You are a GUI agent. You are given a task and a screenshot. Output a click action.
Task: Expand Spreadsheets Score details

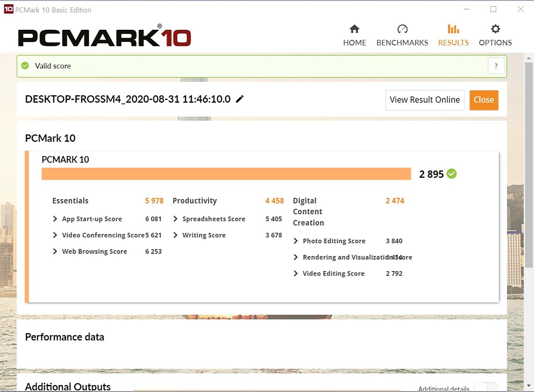coord(175,219)
